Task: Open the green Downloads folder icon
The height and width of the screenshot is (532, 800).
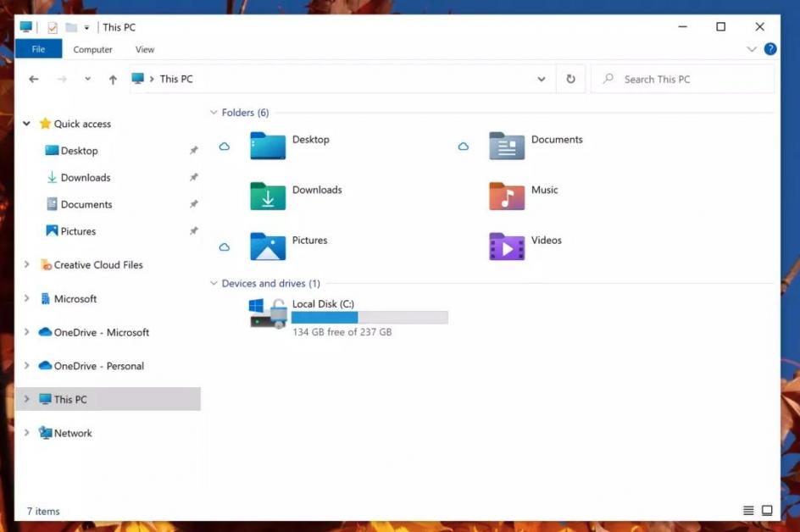Action: coord(267,197)
